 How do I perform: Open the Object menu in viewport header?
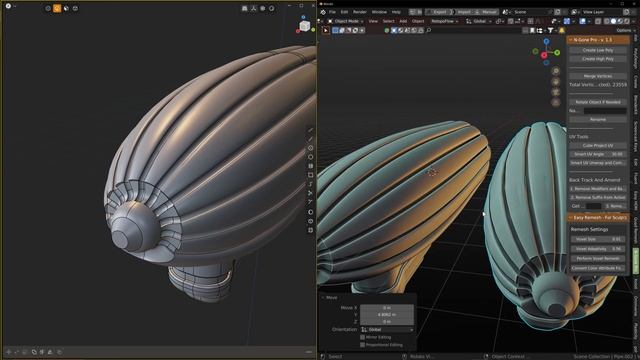pos(418,21)
